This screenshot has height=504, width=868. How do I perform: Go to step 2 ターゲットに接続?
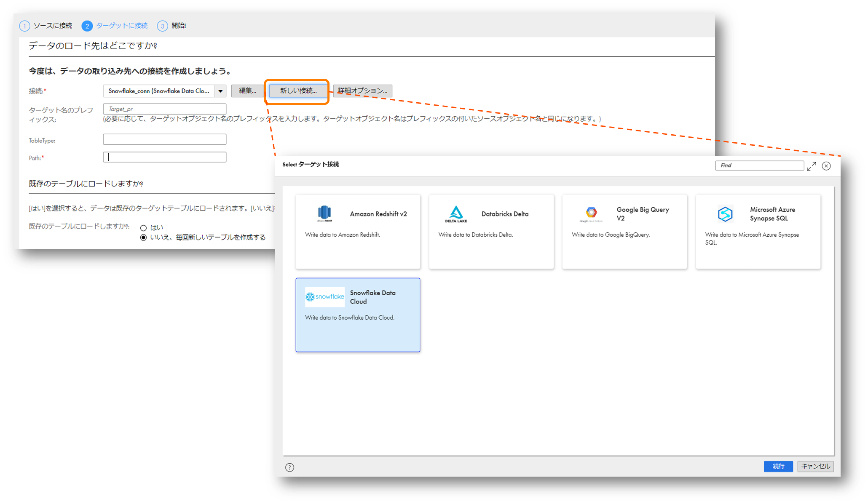click(115, 26)
